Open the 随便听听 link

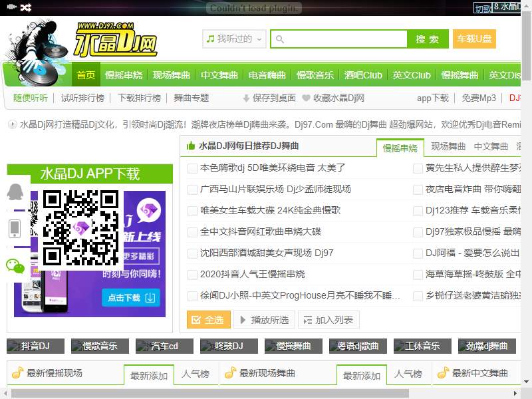pos(30,98)
